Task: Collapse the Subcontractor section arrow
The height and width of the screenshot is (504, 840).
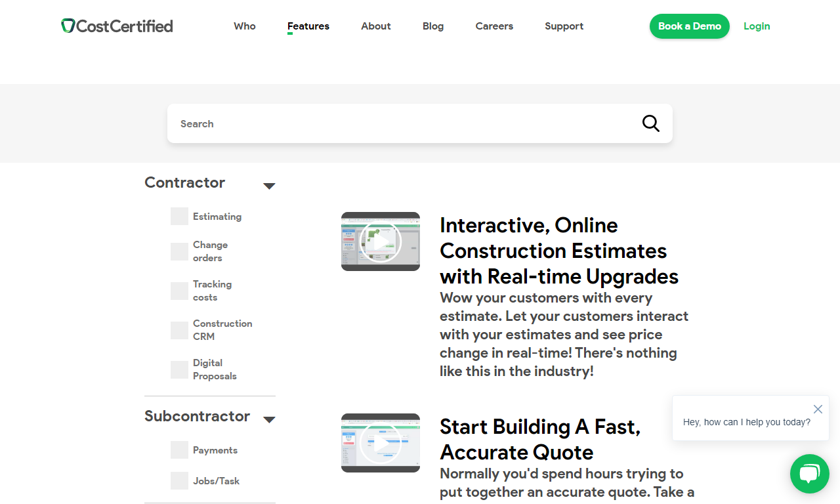Action: 269,420
